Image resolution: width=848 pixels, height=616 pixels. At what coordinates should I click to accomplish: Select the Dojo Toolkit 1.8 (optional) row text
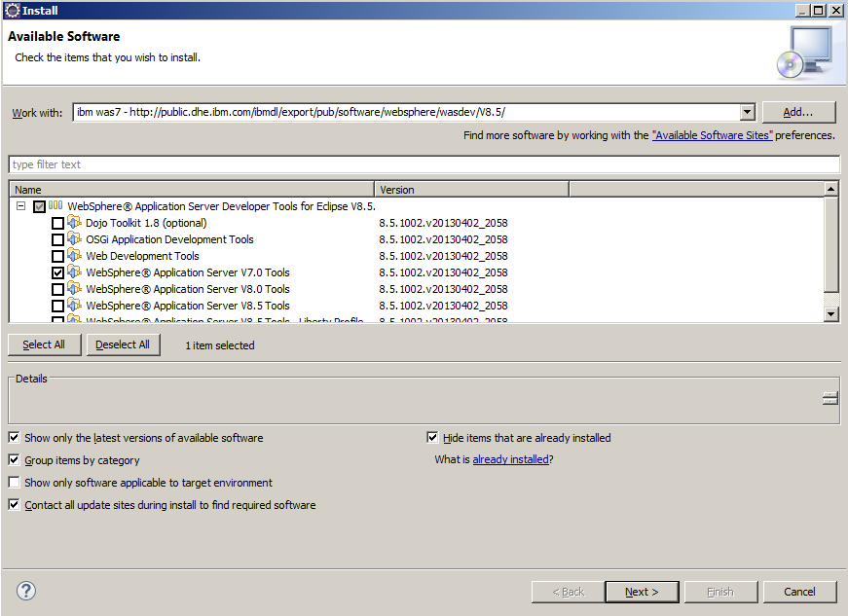pos(146,223)
